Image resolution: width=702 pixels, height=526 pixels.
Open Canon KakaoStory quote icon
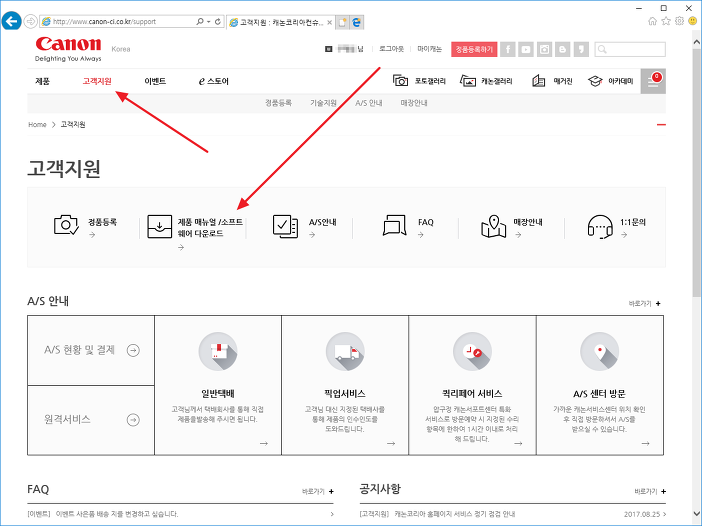tap(581, 49)
